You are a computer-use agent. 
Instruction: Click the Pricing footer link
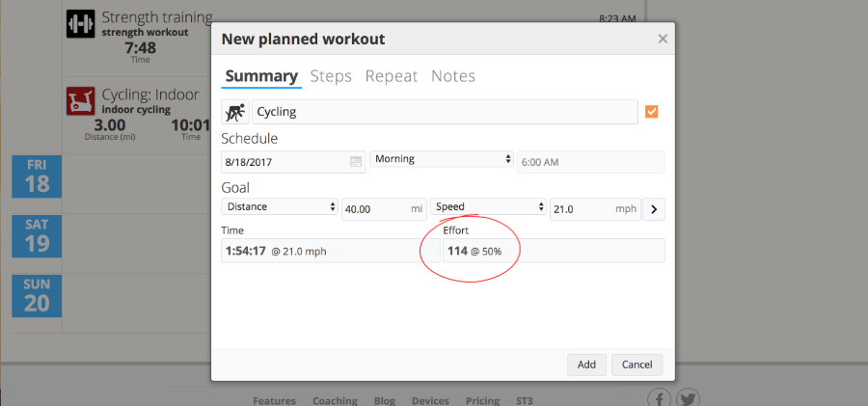pos(480,400)
